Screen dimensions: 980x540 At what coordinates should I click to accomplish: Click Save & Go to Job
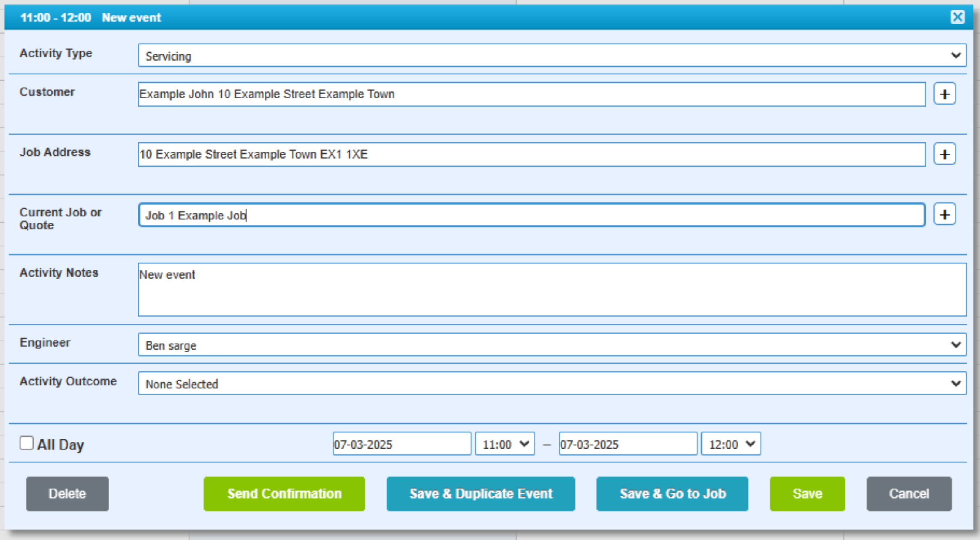tap(672, 493)
